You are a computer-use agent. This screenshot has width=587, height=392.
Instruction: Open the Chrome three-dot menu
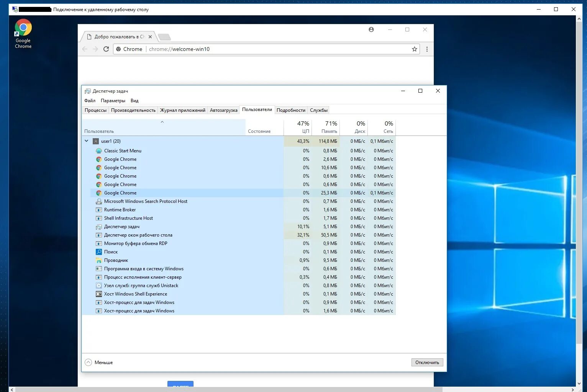pyautogui.click(x=427, y=49)
